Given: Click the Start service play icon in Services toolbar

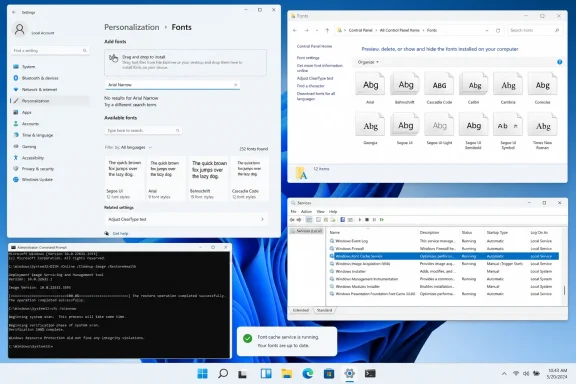Looking at the screenshot, I should [x=360, y=220].
